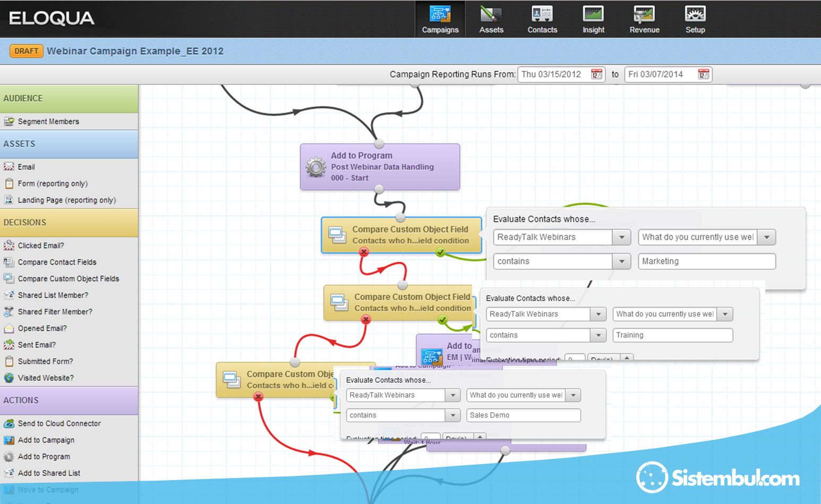Select the Submitted Form? icon
This screenshot has height=504, width=821.
(9, 361)
